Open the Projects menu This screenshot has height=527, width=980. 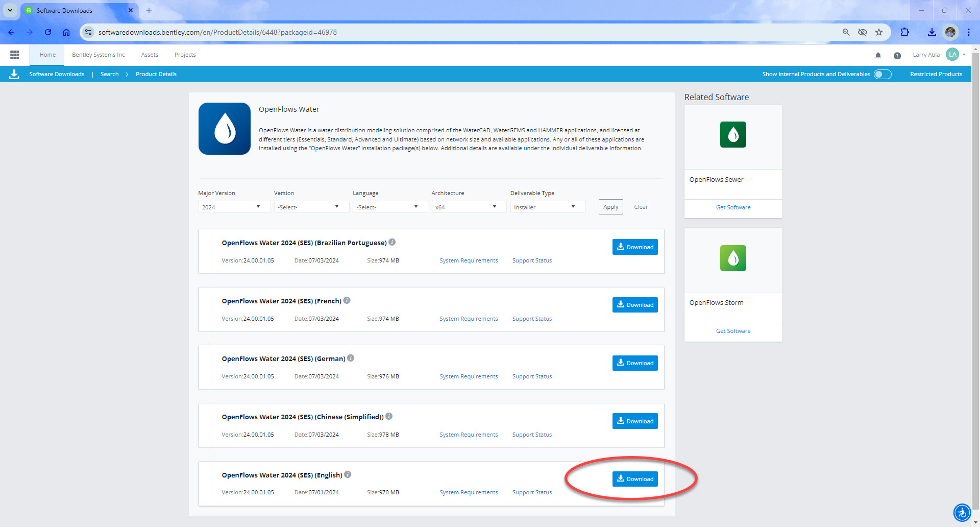coord(185,55)
